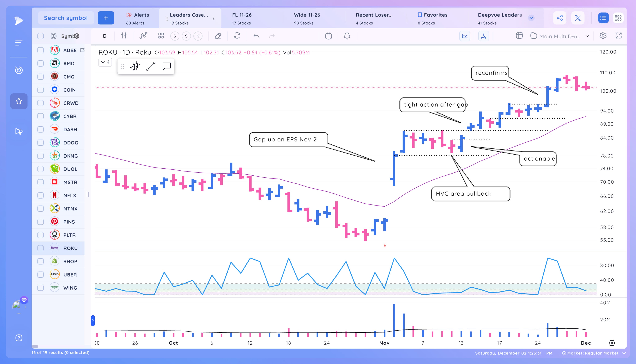
Task: Open the table layout panel icon
Action: 519,36
